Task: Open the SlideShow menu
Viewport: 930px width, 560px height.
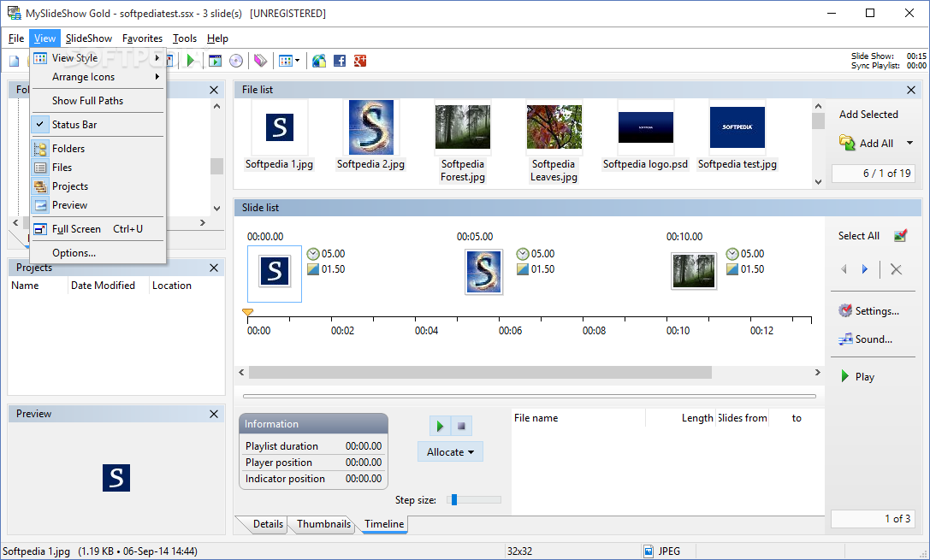Action: click(88, 38)
